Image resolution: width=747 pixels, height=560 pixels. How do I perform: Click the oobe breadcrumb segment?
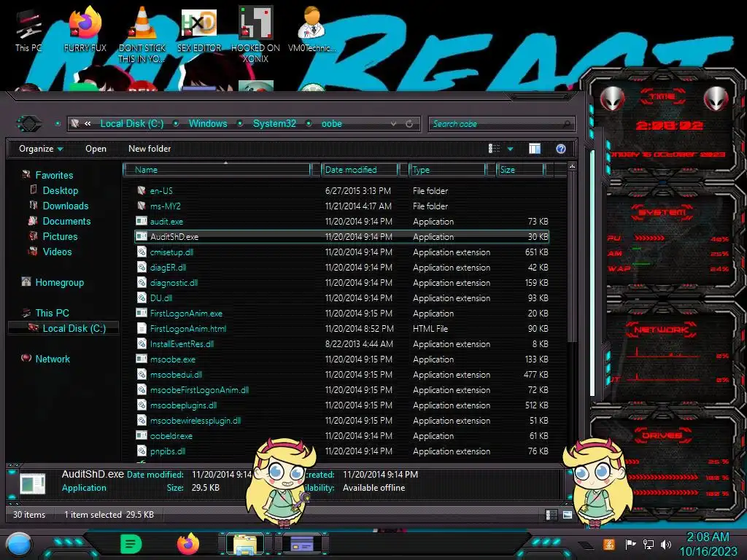click(332, 124)
